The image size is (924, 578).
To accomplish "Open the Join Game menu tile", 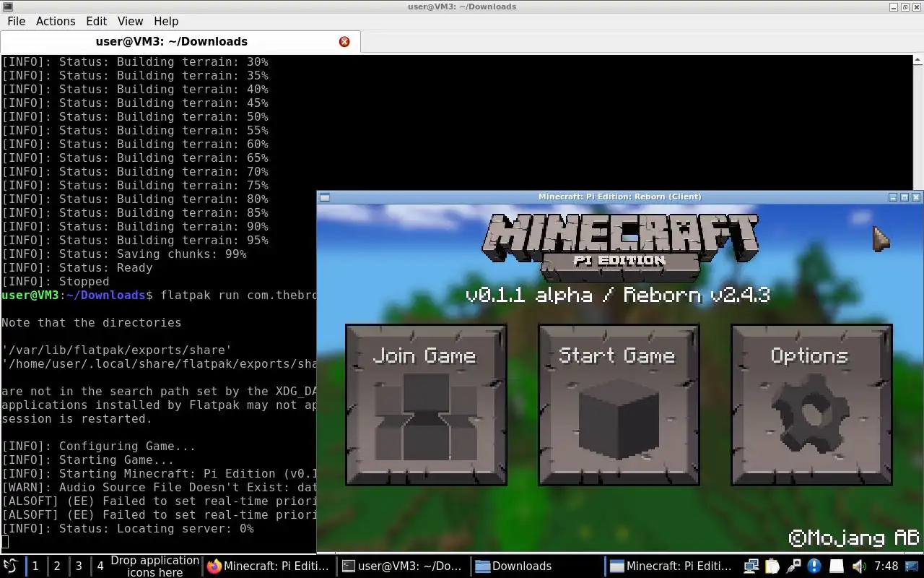I will 426,405.
